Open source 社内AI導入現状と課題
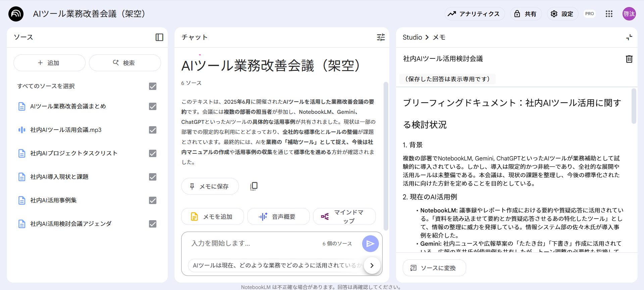The image size is (644, 290). [59, 177]
